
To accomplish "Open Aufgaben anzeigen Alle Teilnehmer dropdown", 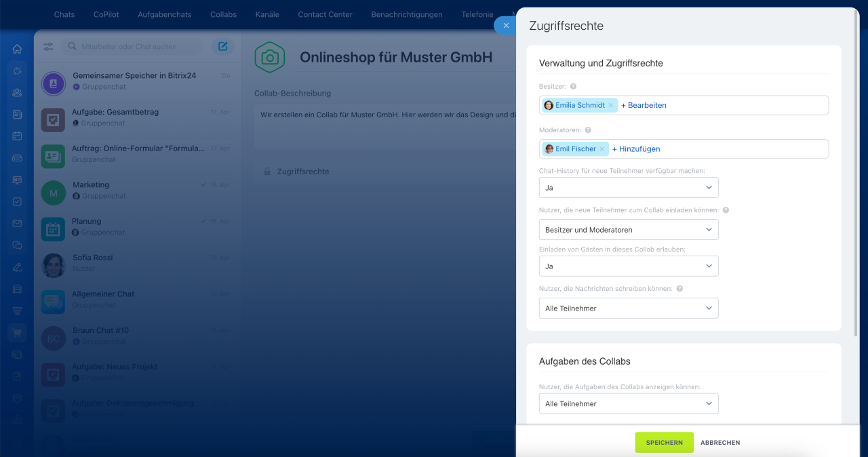I will click(x=629, y=403).
